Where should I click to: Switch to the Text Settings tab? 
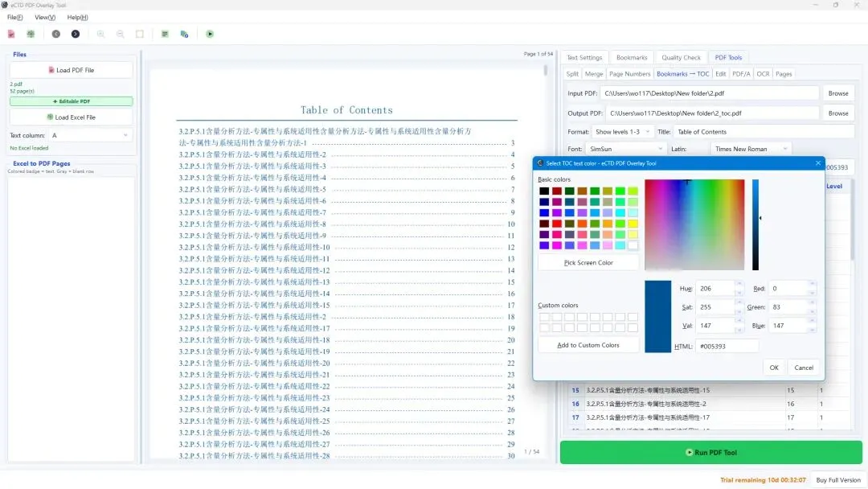[x=584, y=58]
